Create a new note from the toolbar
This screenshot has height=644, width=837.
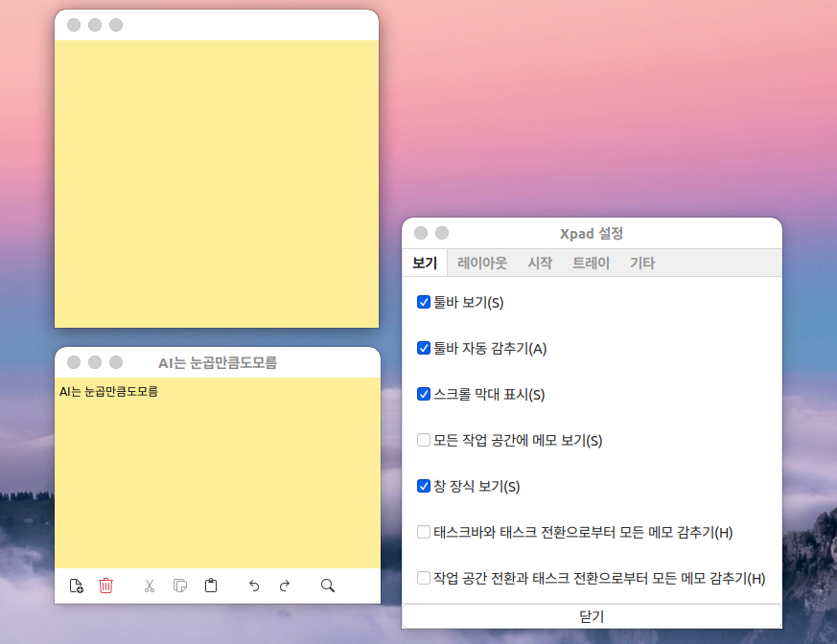[x=77, y=586]
